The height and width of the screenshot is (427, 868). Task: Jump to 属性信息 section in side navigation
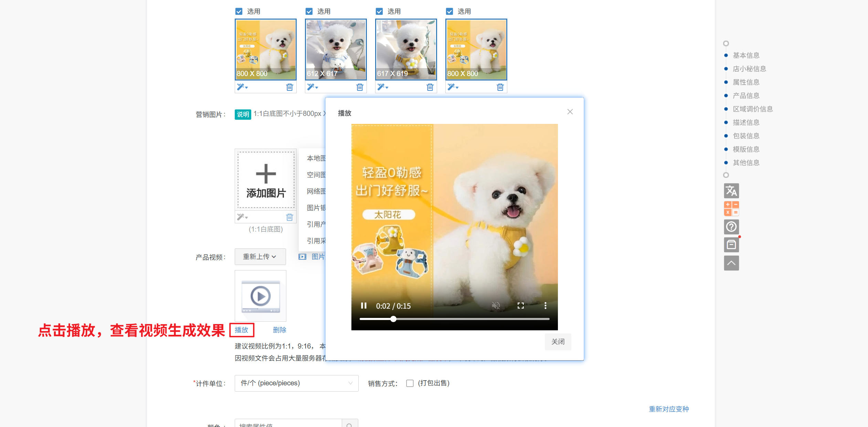[x=746, y=82]
